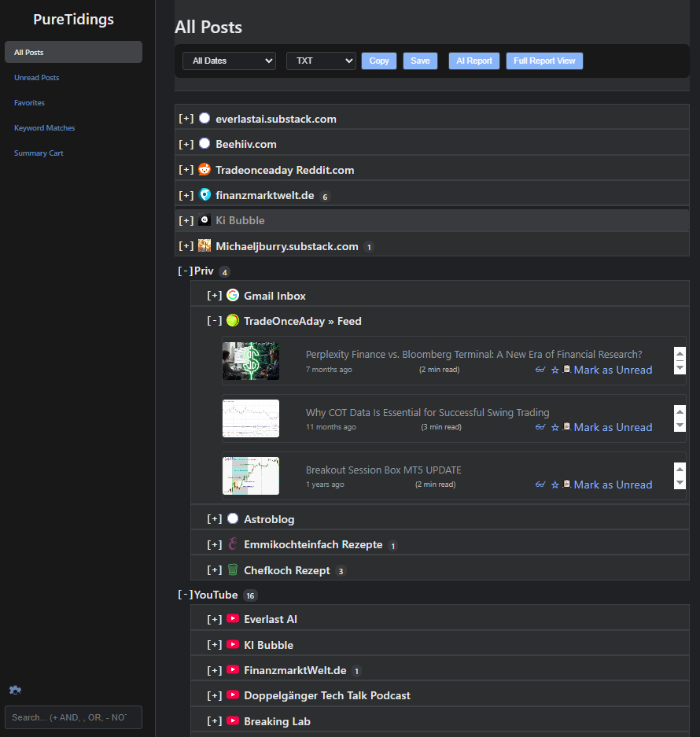The width and height of the screenshot is (700, 737).
Task: Click the search input field
Action: (73, 717)
